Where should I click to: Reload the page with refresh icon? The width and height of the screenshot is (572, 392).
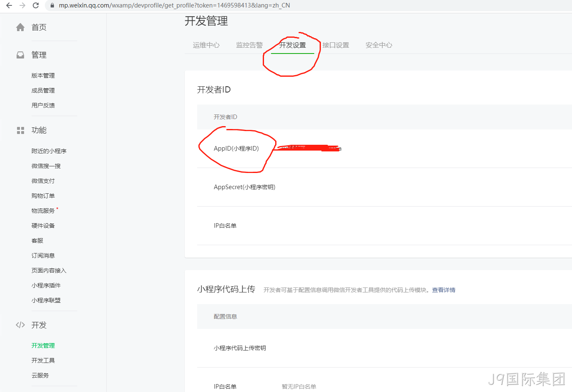(36, 5)
